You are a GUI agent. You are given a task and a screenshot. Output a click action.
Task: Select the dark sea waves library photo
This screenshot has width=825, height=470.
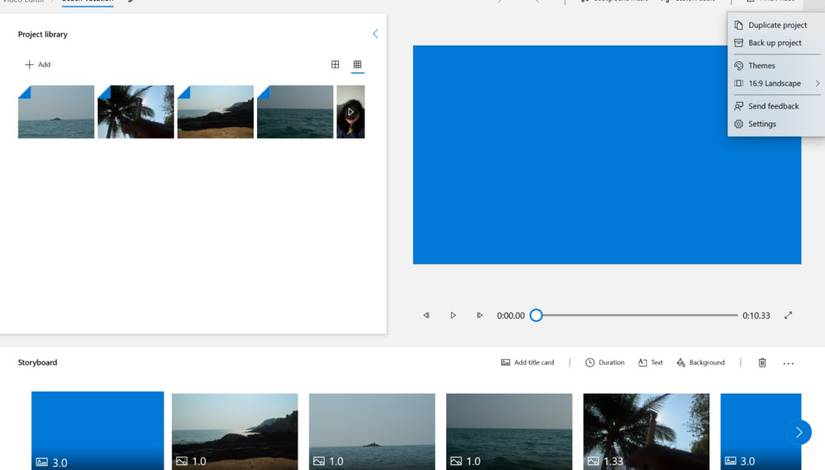[x=295, y=112]
